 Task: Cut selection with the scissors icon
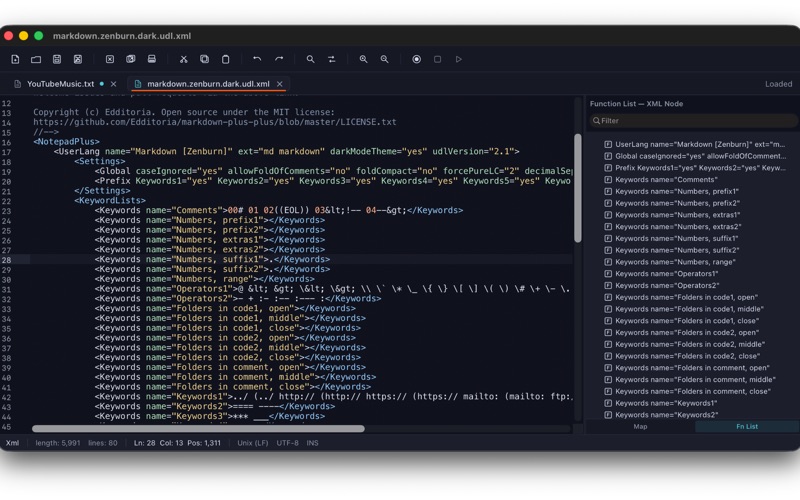(184, 59)
